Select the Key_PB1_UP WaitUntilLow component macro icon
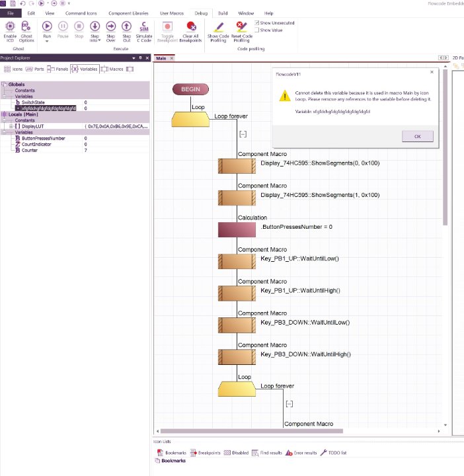Screen dimensions: 464x476 pyautogui.click(x=237, y=261)
